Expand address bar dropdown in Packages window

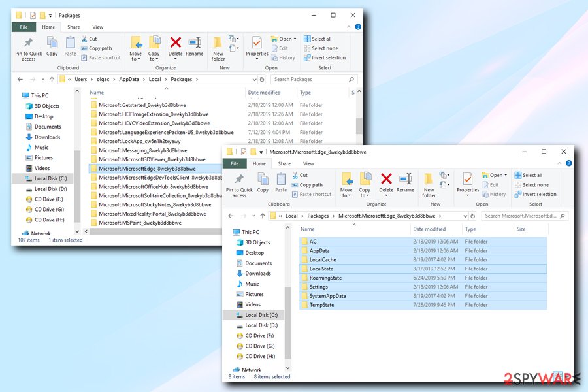tap(255, 80)
